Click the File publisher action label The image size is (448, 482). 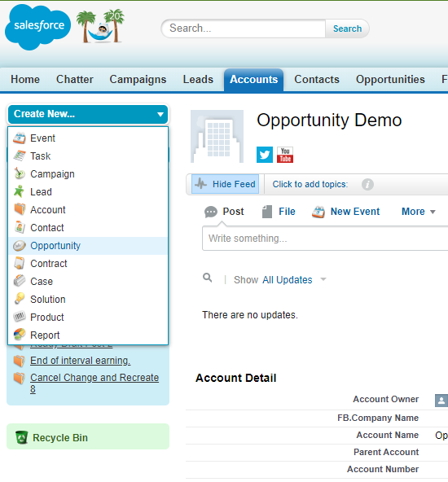point(287,212)
